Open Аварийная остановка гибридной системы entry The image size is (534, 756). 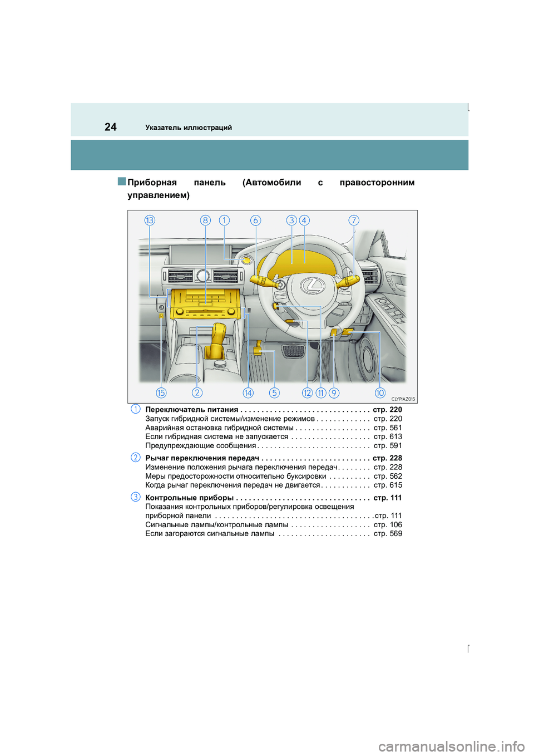(274, 428)
